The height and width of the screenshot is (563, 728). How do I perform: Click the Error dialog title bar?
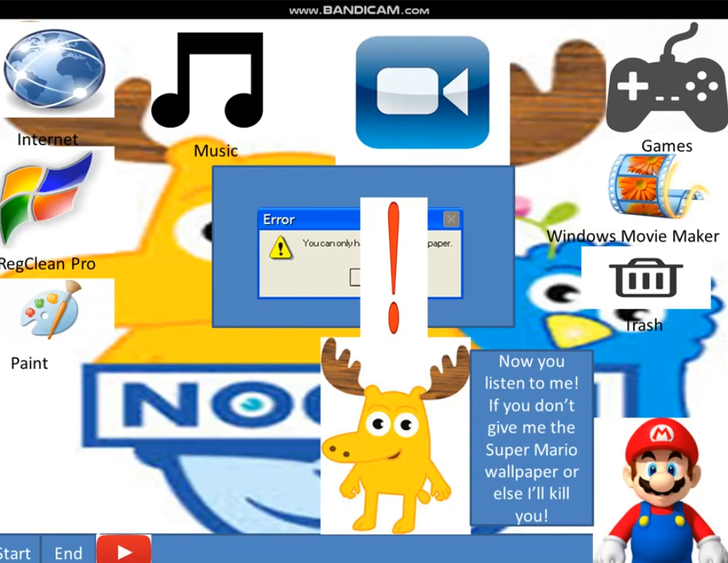(312, 220)
